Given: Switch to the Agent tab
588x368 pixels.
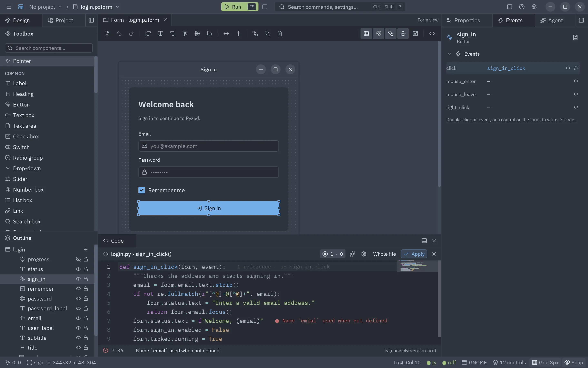Looking at the screenshot, I should click(x=555, y=20).
